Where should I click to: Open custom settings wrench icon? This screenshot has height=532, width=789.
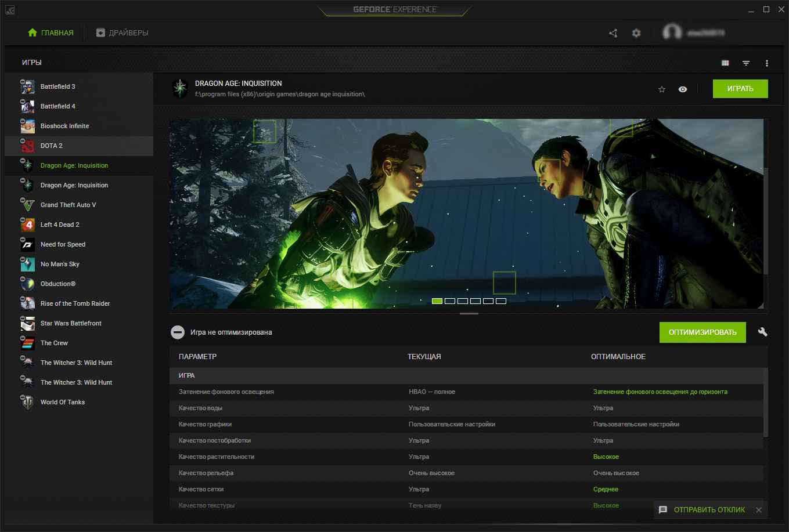pyautogui.click(x=763, y=332)
